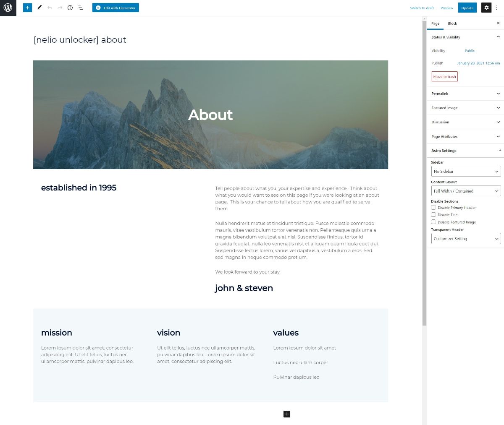Open the WordPress logo menu
504x425 pixels.
coord(8,8)
